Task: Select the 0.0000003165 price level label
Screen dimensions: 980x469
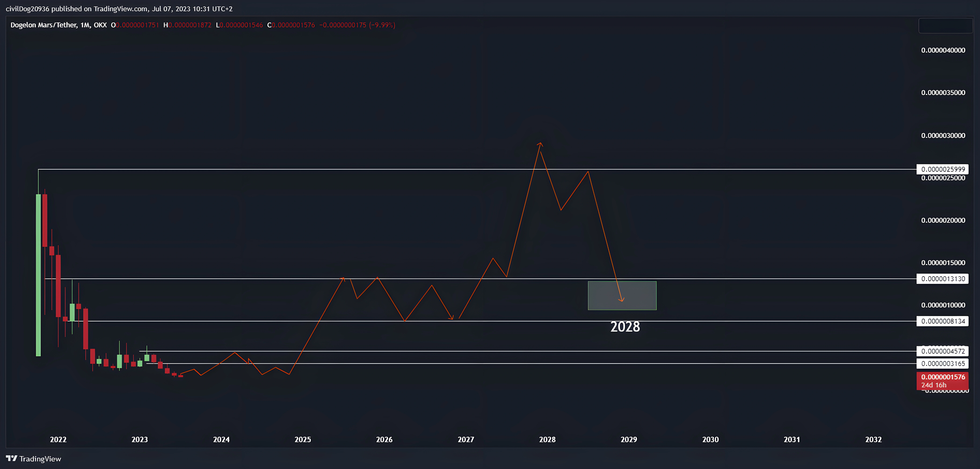Action: 942,364
